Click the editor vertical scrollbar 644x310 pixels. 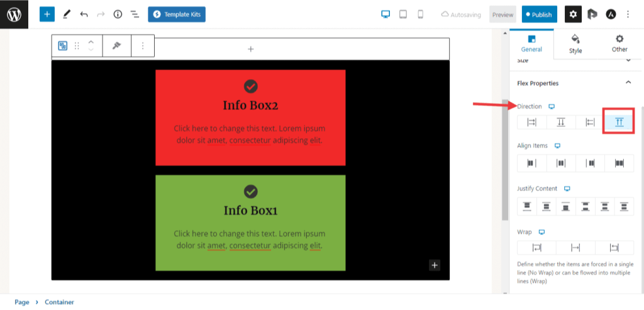tap(504, 157)
